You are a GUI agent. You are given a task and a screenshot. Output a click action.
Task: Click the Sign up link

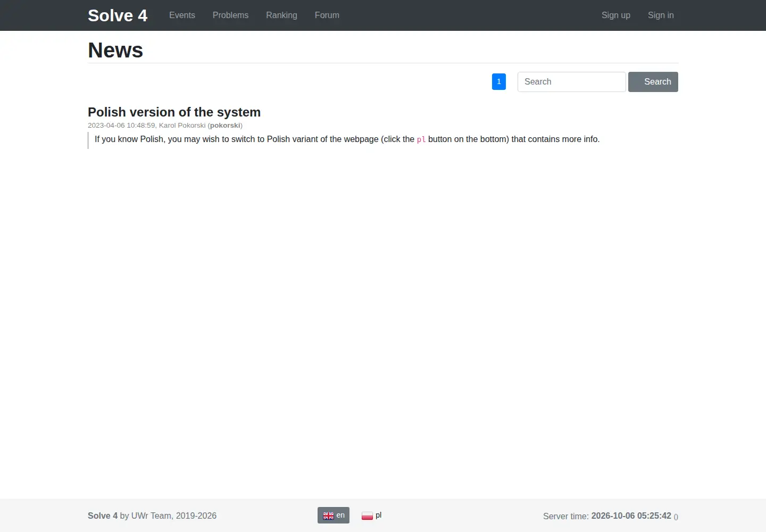pyautogui.click(x=616, y=15)
